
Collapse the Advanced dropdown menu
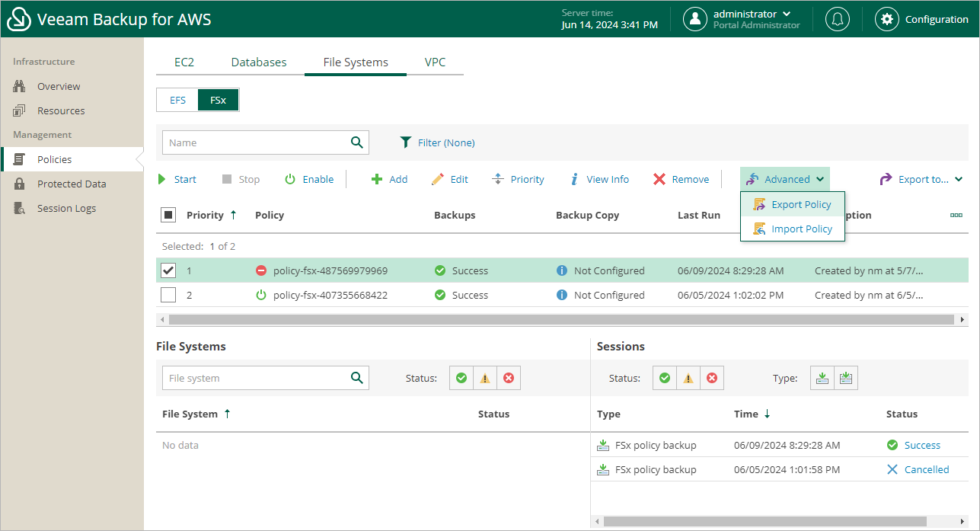click(x=785, y=179)
